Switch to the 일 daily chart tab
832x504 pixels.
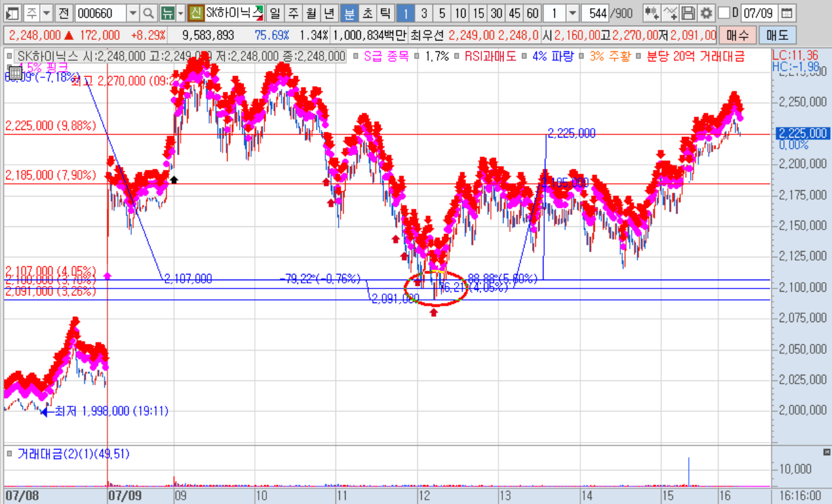pos(275,13)
